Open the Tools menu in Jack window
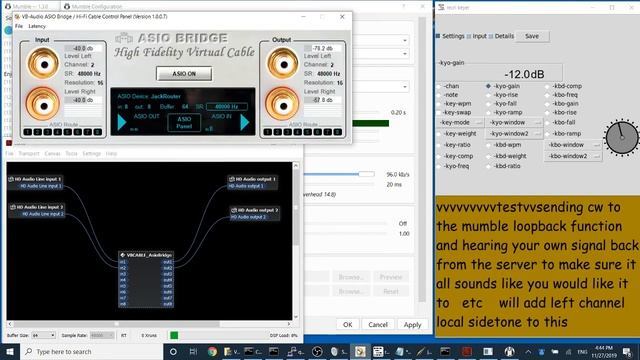 71,153
